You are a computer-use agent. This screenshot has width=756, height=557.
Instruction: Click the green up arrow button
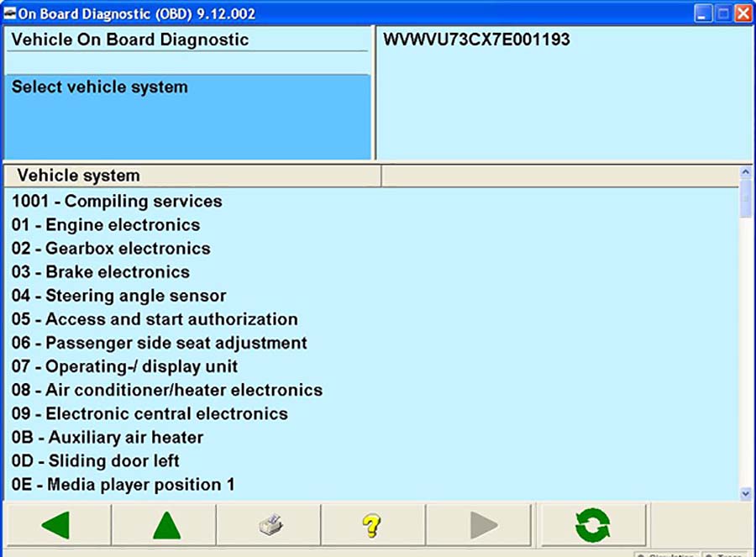[x=165, y=526]
